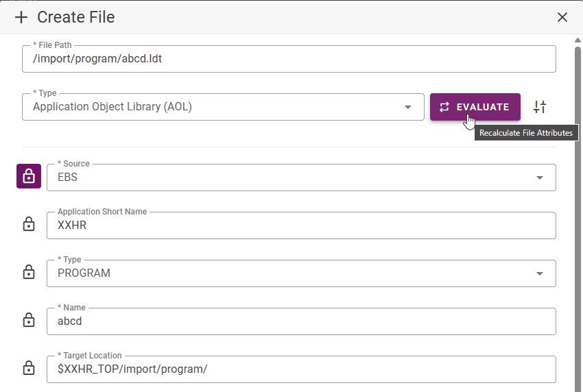Image resolution: width=583 pixels, height=392 pixels.
Task: Click the refresh arrows icon in Evaluate
Action: click(444, 107)
